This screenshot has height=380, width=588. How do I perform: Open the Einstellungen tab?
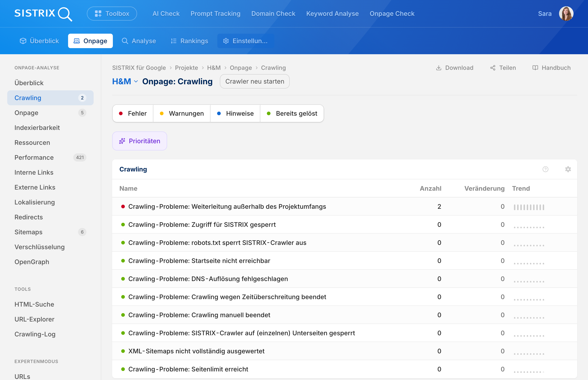point(245,41)
